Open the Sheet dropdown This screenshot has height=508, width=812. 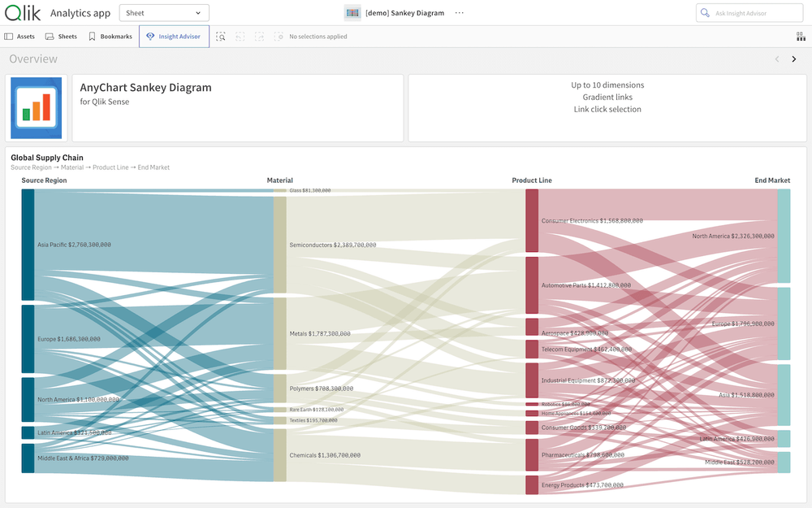tap(164, 13)
